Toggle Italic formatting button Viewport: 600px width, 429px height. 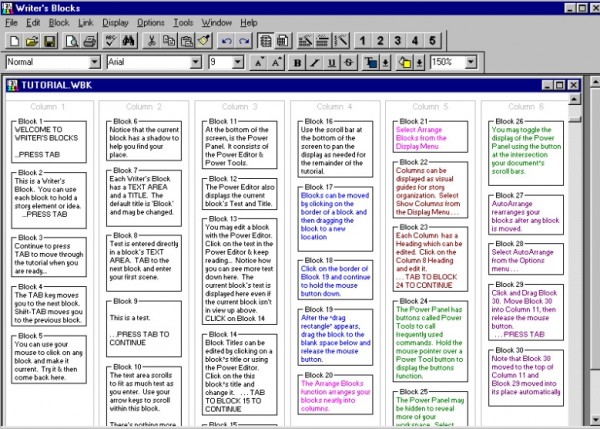click(315, 62)
